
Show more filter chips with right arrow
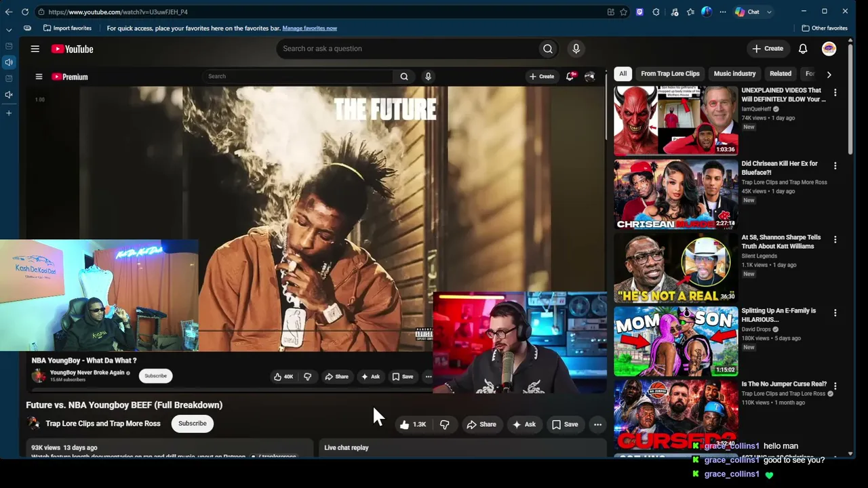point(829,74)
